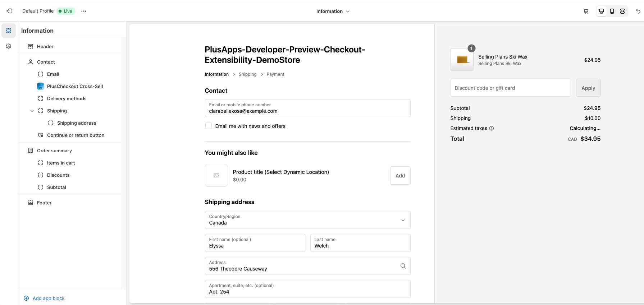
Task: Select PlusCheckout Cross-Sell in sidebar
Action: (75, 86)
